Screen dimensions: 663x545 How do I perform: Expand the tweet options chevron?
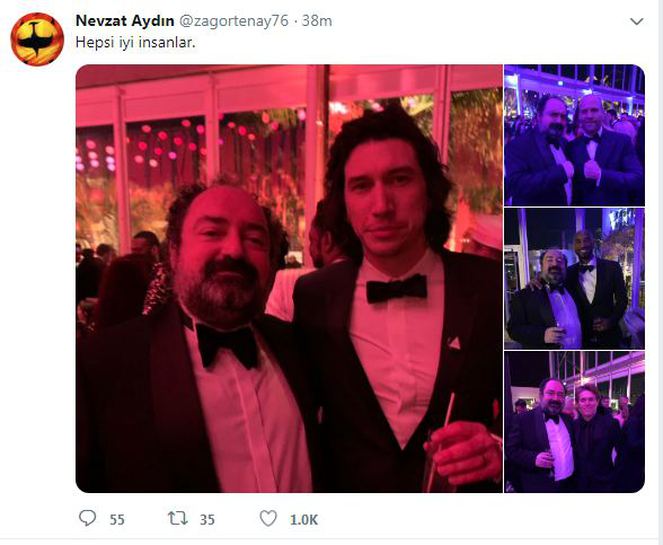point(636,21)
